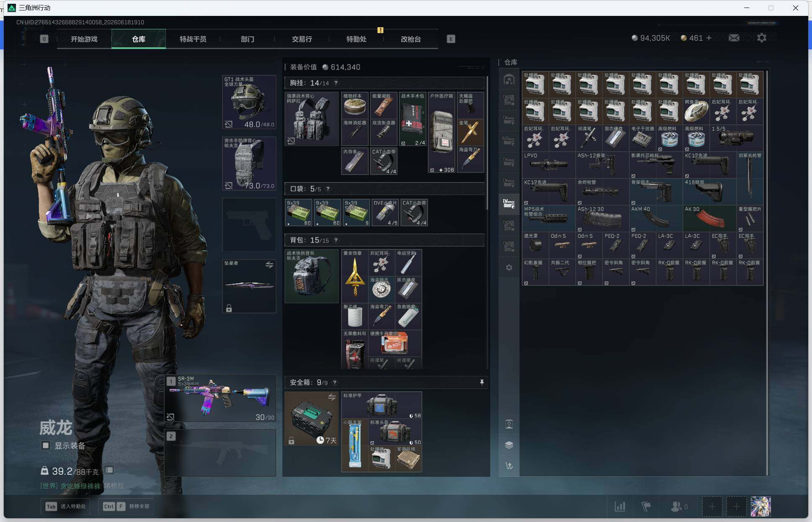Select the LPVO scope in the warehouse

549,165
